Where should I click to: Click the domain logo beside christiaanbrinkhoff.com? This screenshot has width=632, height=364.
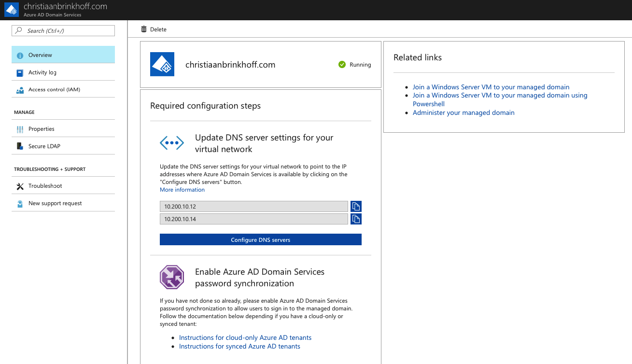point(162,64)
